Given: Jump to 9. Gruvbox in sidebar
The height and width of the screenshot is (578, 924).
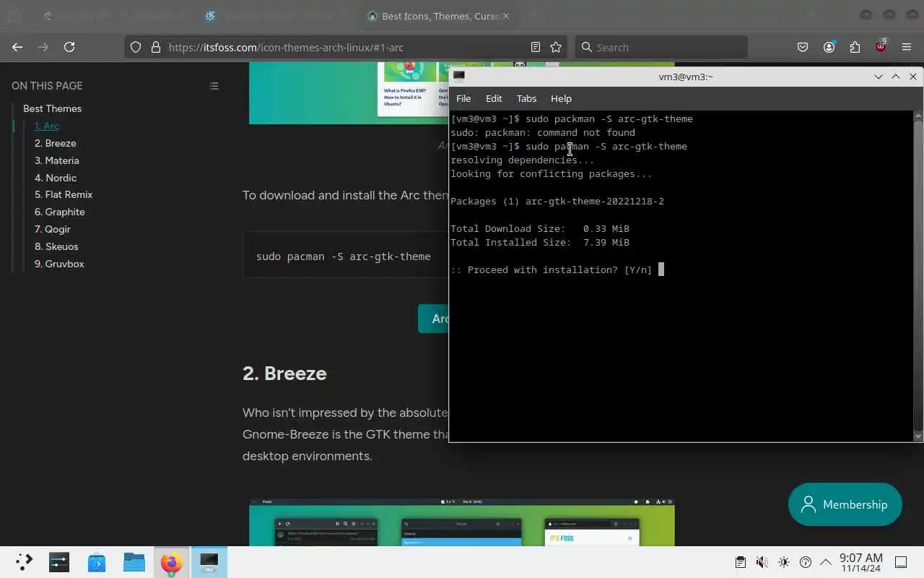Looking at the screenshot, I should tap(59, 264).
